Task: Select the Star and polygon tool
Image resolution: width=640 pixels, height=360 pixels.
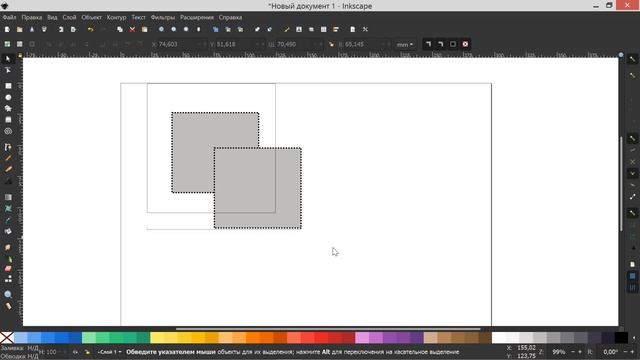Action: coord(8,109)
